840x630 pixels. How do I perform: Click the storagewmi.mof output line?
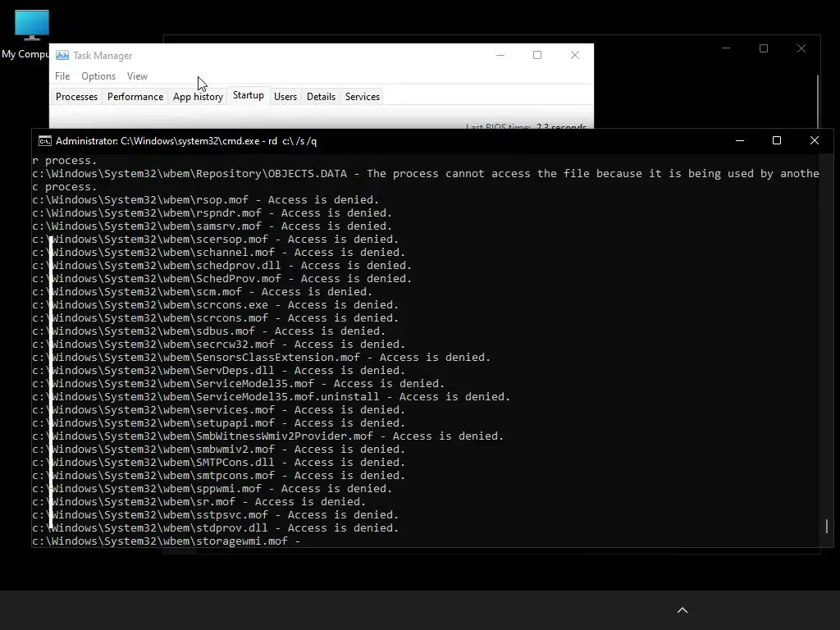[x=166, y=541]
